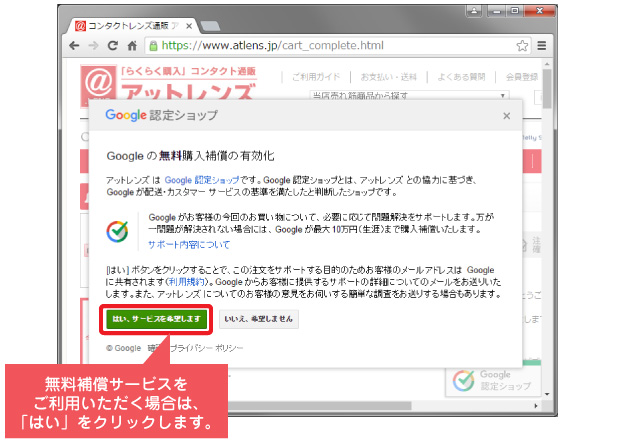618x443 pixels.
Task: Close the Google 認定ショップ dialog
Action: 506,116
